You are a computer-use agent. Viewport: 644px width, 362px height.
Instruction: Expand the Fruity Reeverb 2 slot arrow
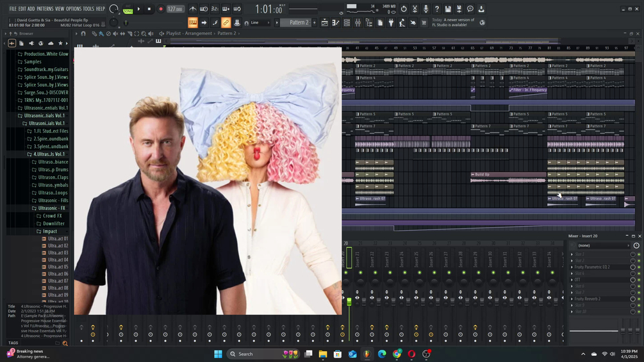[572, 299]
